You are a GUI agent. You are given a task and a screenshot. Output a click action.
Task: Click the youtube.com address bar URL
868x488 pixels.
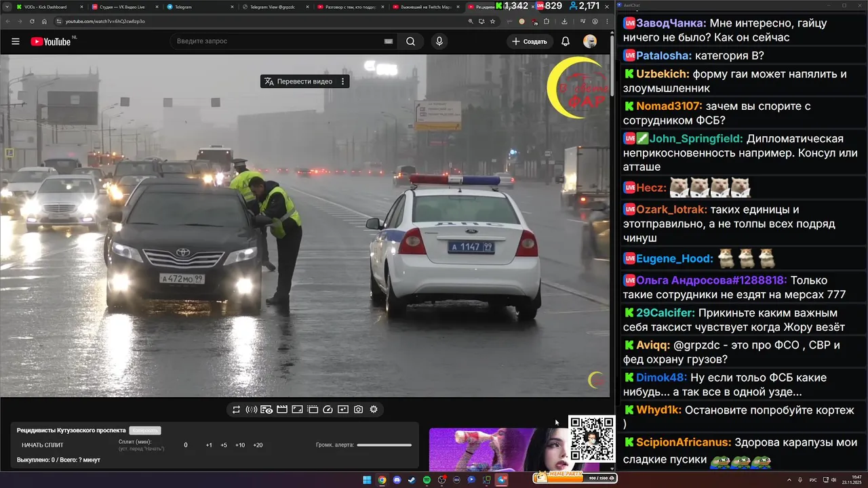[x=105, y=21]
